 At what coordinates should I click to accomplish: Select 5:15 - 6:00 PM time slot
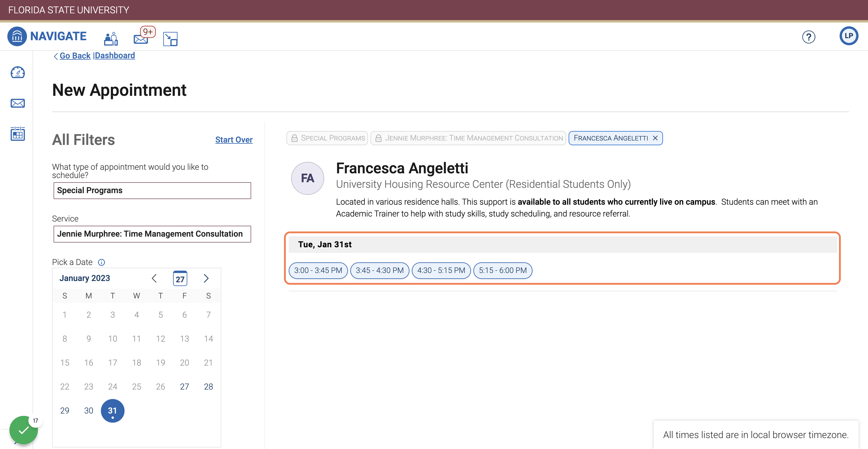(x=503, y=270)
